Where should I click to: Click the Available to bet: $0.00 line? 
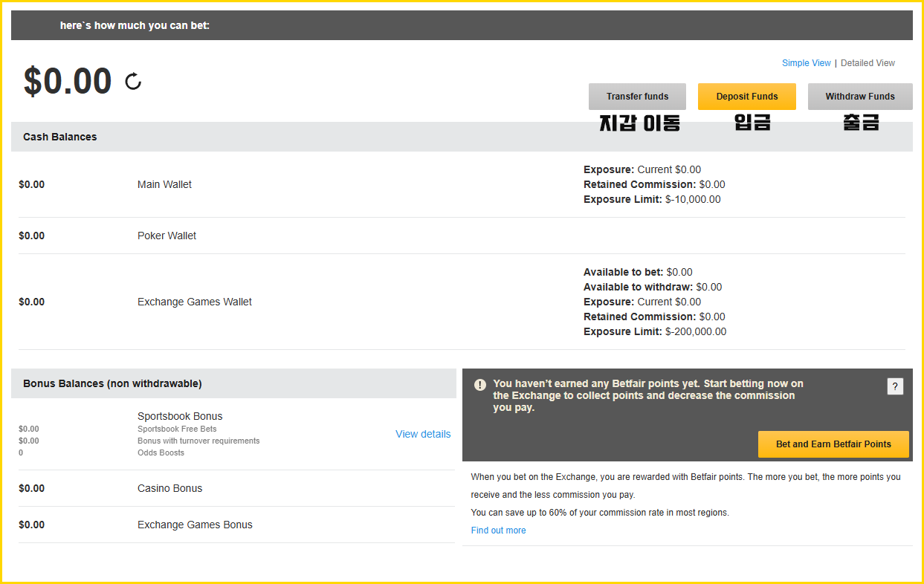click(638, 272)
